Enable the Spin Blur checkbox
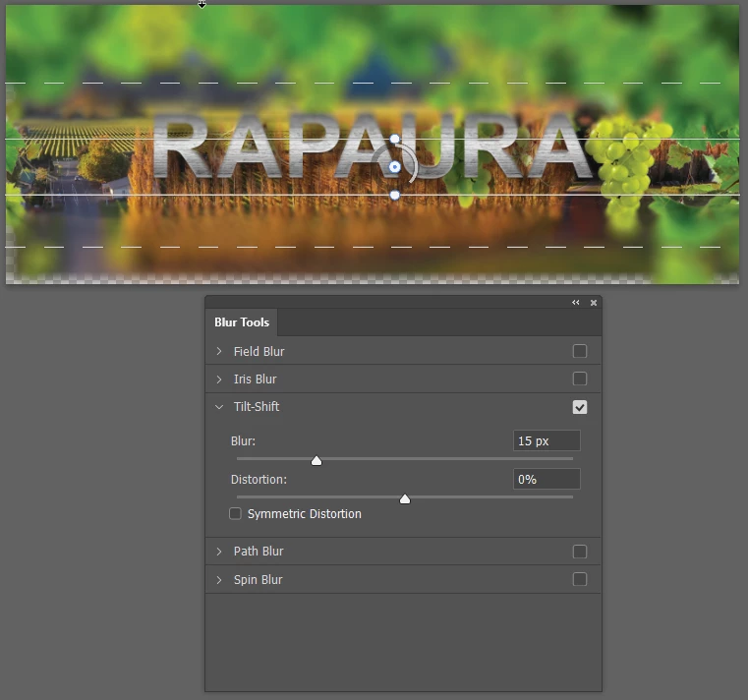748x700 pixels. click(x=580, y=579)
